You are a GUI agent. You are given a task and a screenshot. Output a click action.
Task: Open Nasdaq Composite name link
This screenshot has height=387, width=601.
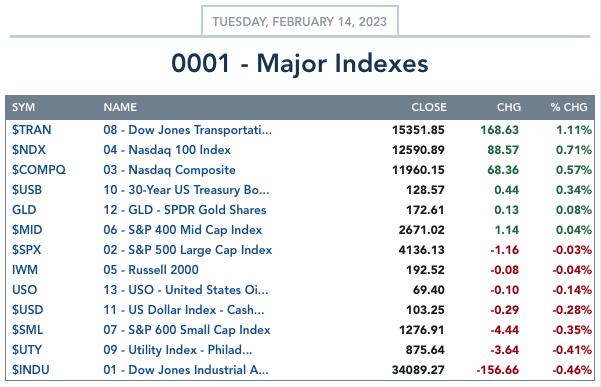pyautogui.click(x=169, y=170)
